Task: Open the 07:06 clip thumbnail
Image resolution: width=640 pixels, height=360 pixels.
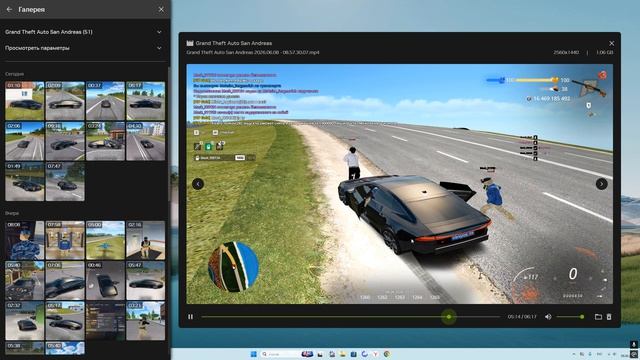Action: (x=65, y=281)
